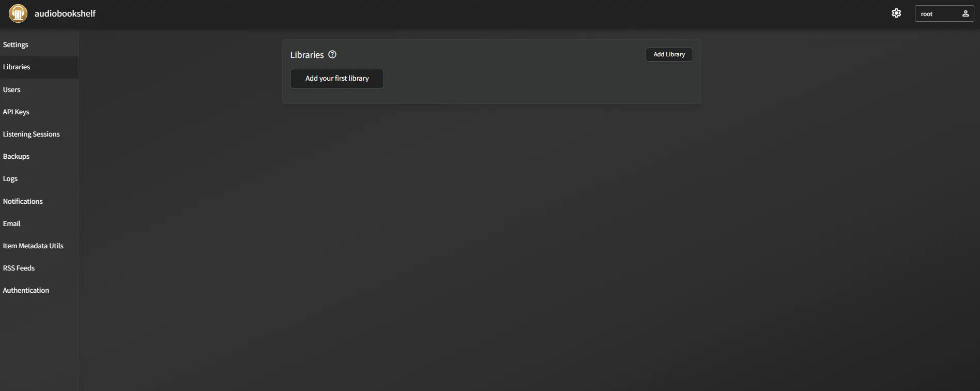This screenshot has width=980, height=391.
Task: Click the audiobookshelf title text
Action: pos(65,13)
